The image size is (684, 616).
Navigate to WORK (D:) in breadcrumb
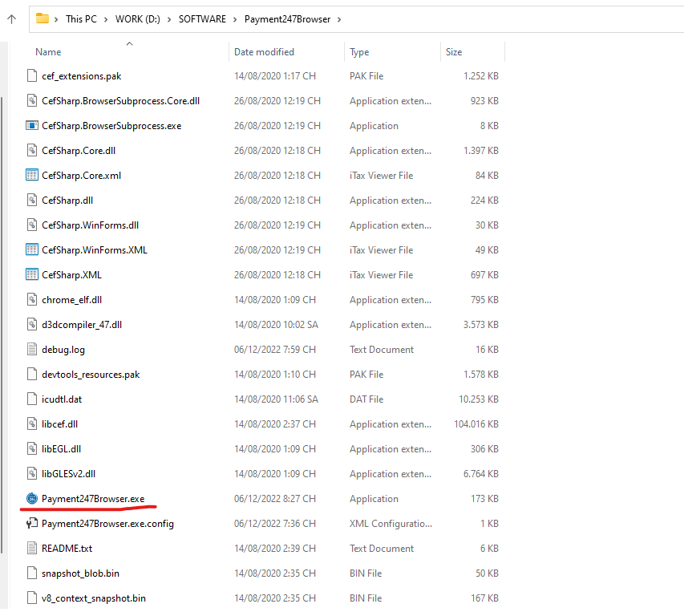point(137,19)
